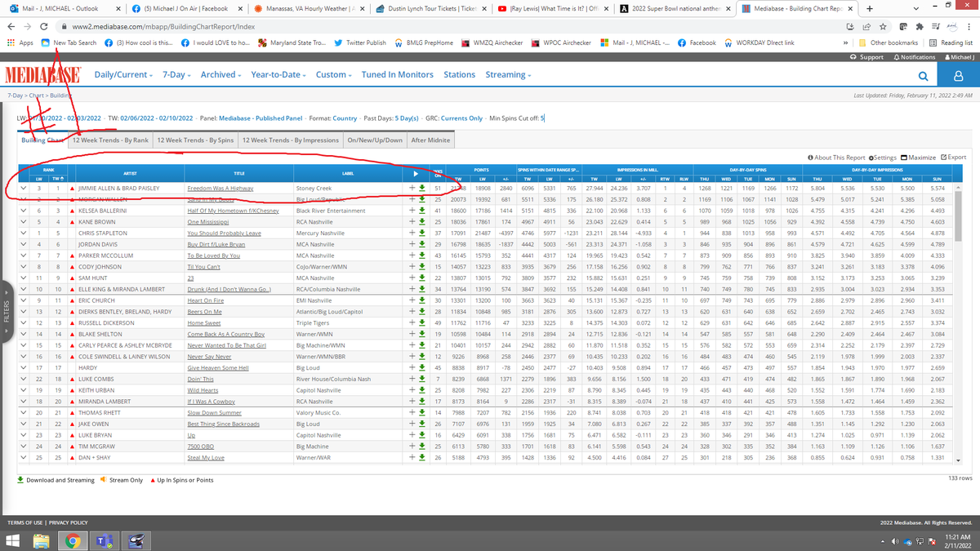Open About This Report info icon

835,158
